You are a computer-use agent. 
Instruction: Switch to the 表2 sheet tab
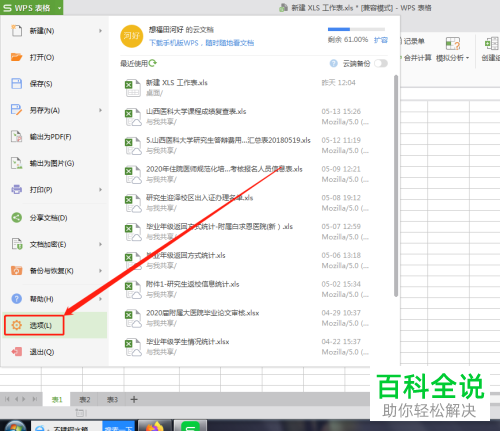point(85,399)
